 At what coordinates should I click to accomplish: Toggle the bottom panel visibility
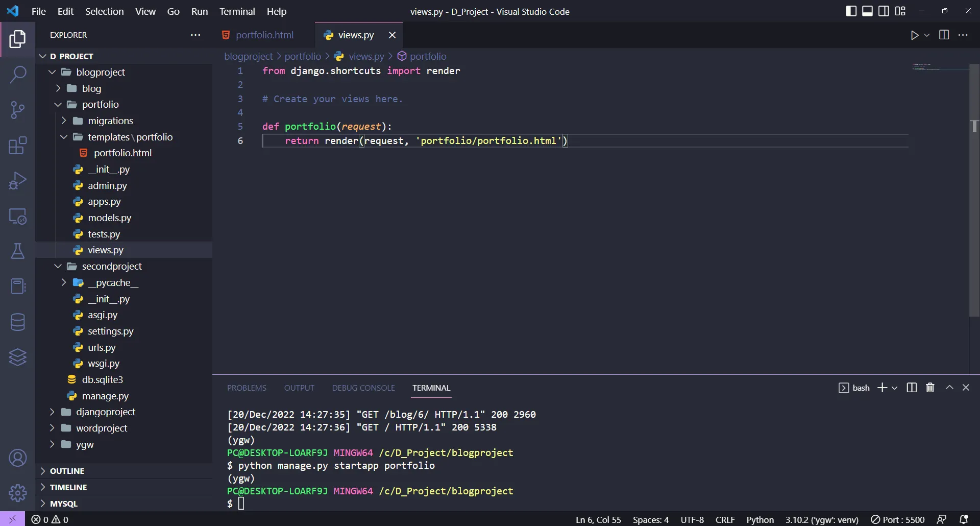coord(867,11)
